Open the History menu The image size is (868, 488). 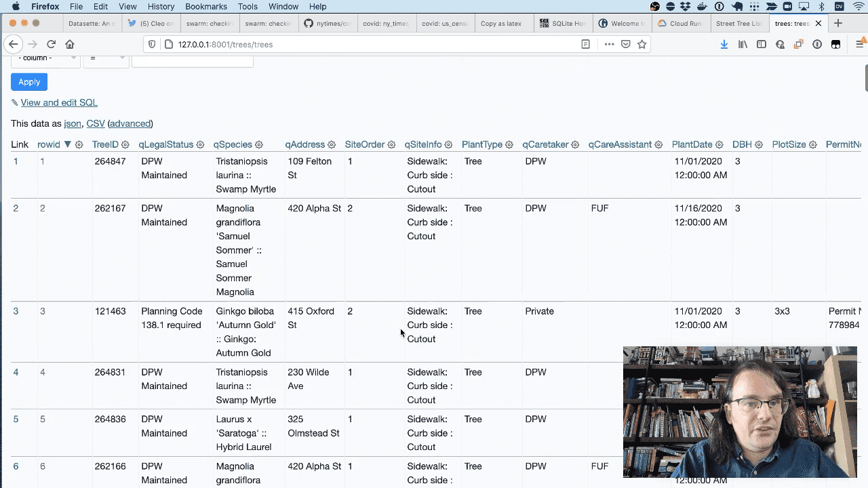pos(161,6)
